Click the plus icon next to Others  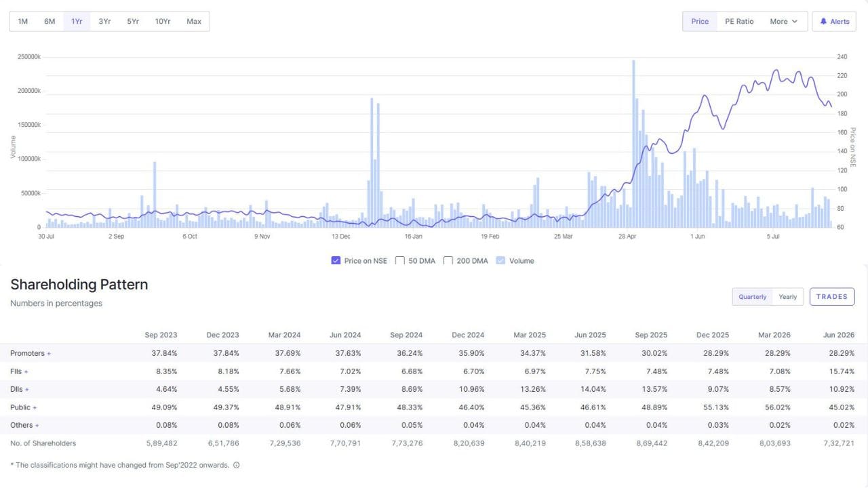(37, 426)
